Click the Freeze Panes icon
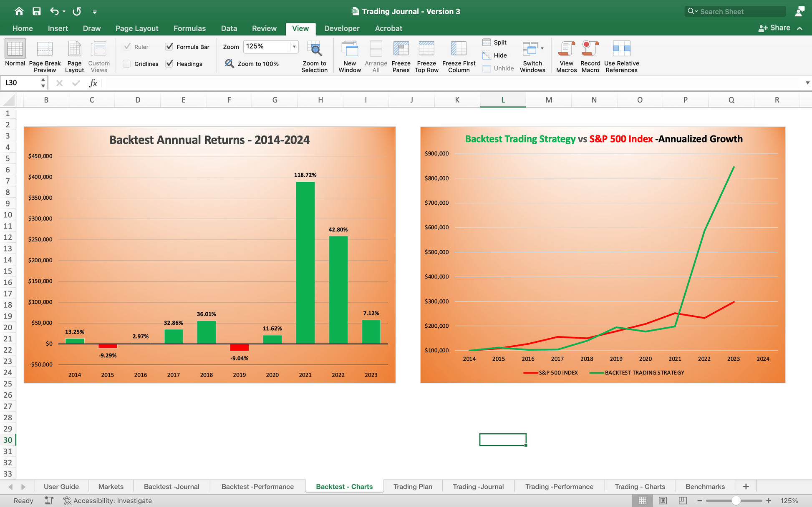 point(401,49)
